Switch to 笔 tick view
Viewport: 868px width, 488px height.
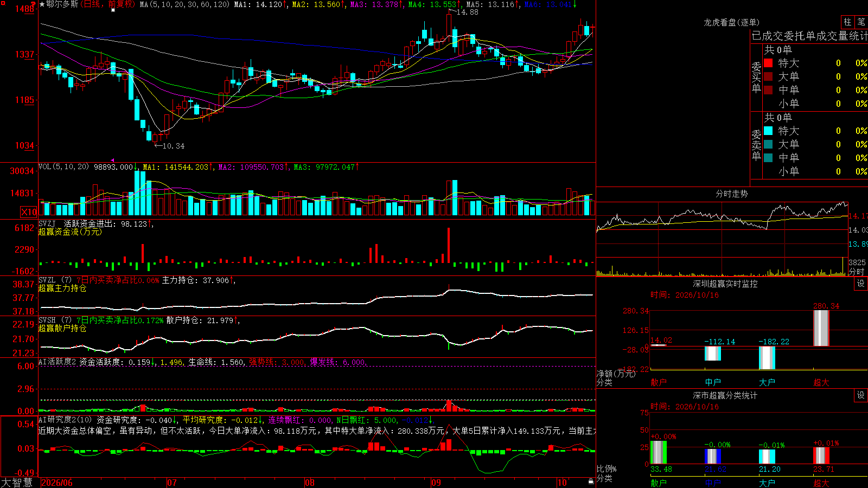[x=861, y=22]
